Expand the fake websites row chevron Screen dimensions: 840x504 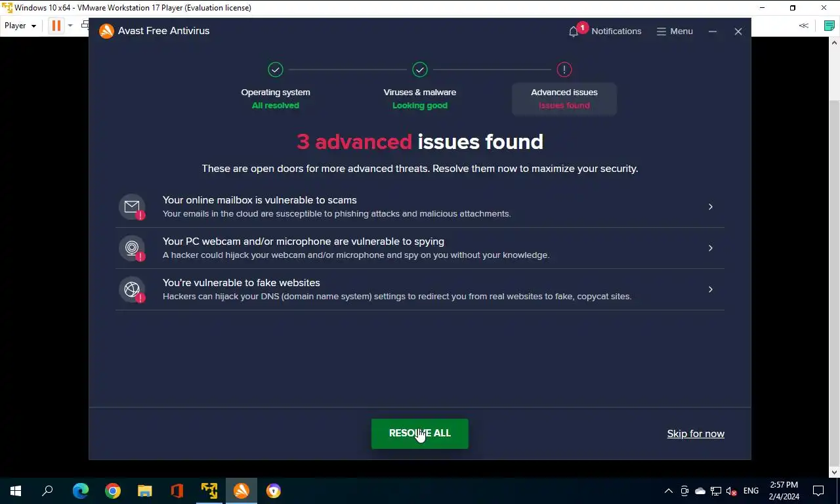pos(710,289)
